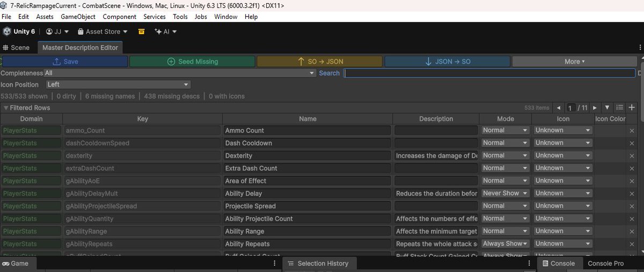The height and width of the screenshot is (272, 644).
Task: Delete the gAbilityAoE row
Action: (632, 181)
